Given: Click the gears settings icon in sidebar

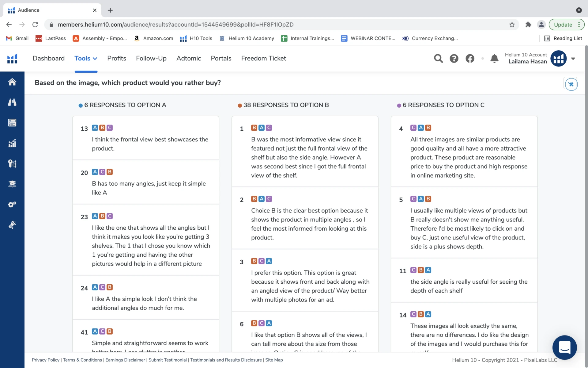Looking at the screenshot, I should (12, 204).
